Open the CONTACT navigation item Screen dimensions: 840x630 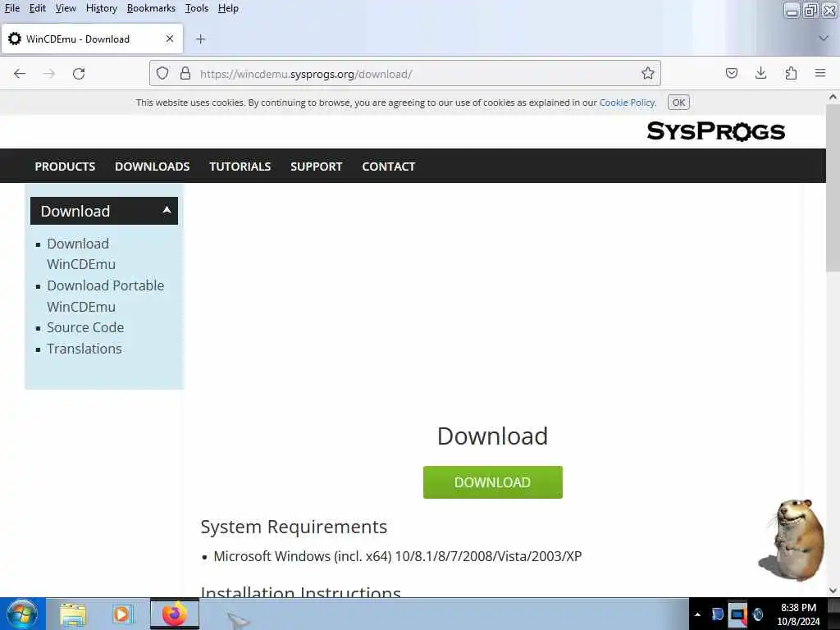tap(388, 166)
